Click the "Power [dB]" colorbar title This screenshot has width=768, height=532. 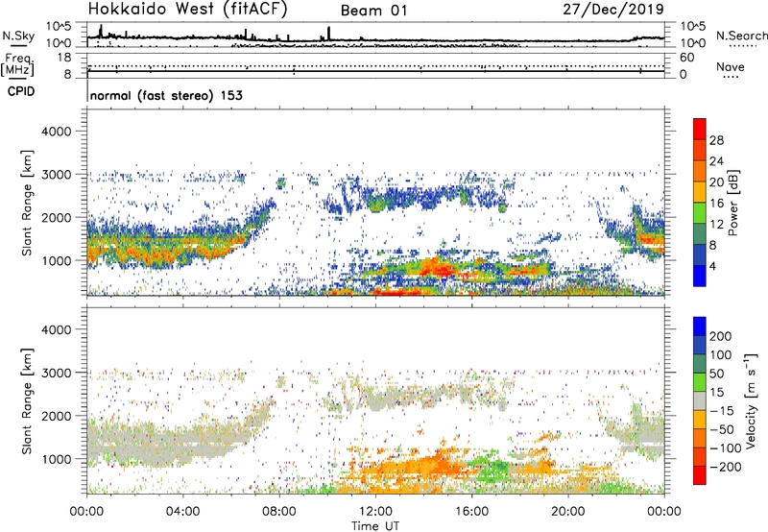pyautogui.click(x=732, y=203)
